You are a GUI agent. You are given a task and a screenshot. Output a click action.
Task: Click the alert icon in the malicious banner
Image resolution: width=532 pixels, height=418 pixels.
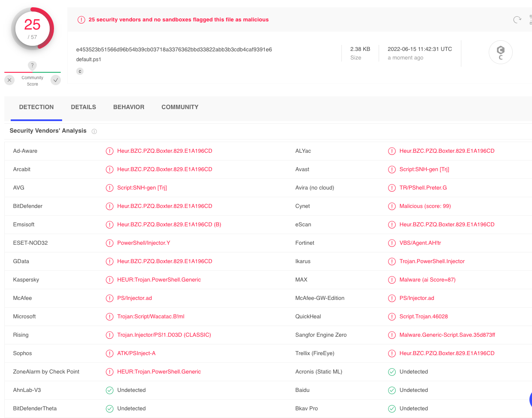click(81, 20)
